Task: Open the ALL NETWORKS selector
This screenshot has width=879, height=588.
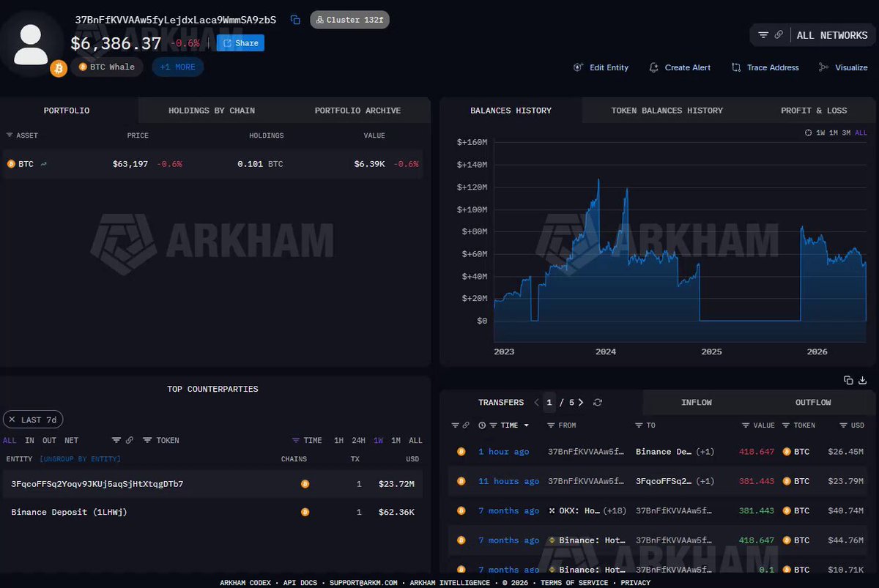Action: click(831, 35)
